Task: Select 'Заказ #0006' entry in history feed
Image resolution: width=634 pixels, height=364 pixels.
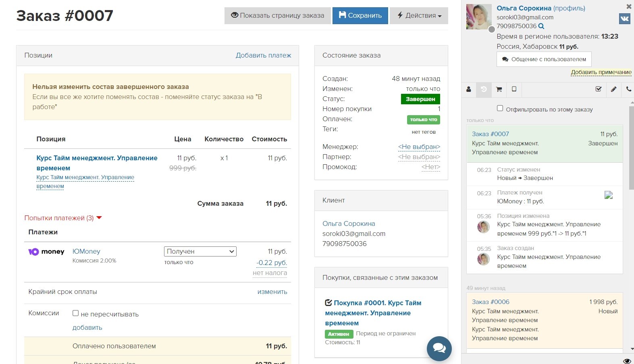Action: 491,302
